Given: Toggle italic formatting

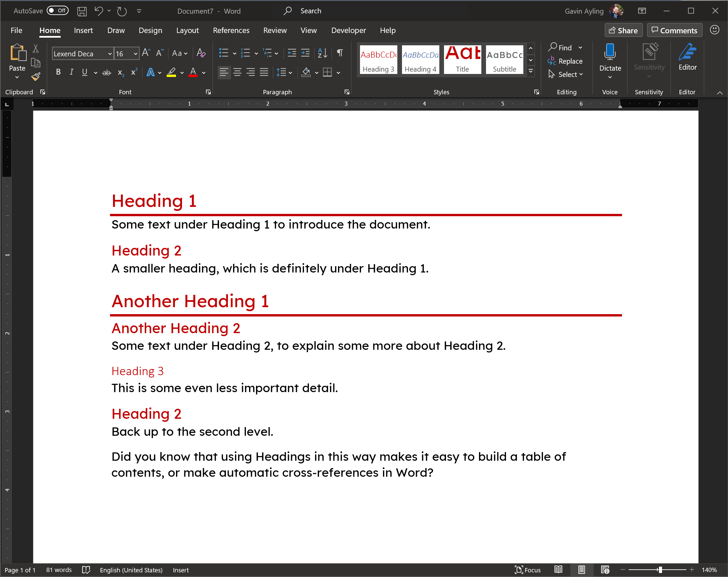Looking at the screenshot, I should (x=71, y=72).
